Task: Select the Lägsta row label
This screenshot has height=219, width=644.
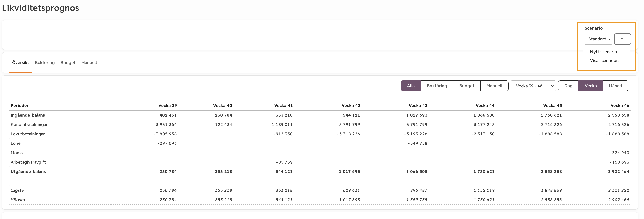Action: click(17, 190)
